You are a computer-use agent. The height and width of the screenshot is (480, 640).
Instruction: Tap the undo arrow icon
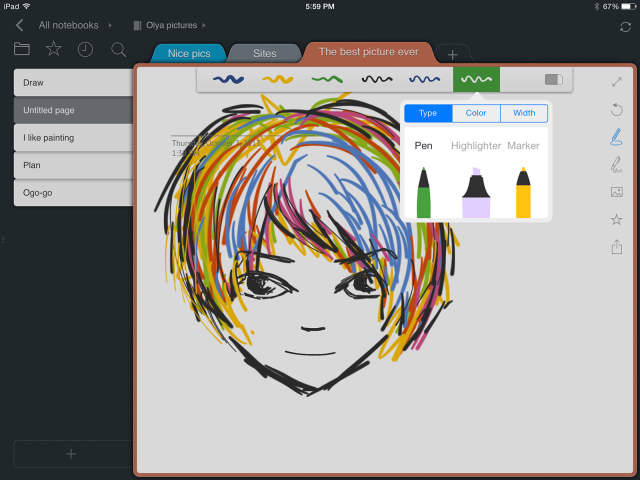pyautogui.click(x=616, y=109)
